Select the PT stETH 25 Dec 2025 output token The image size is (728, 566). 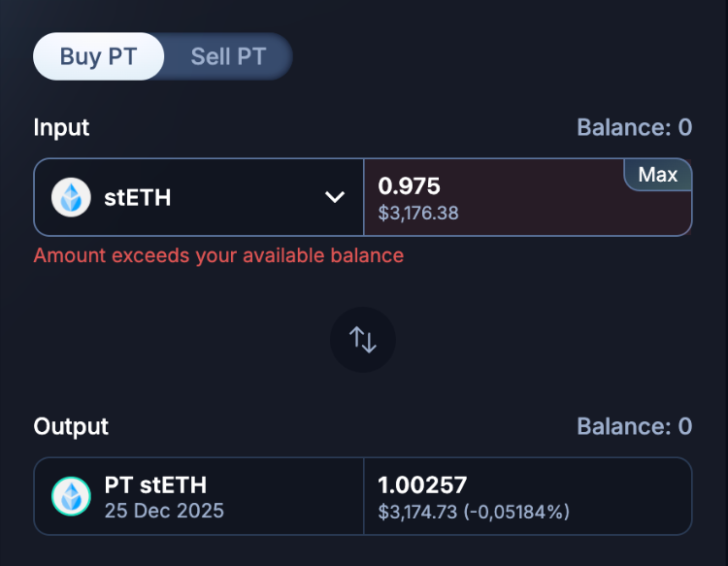199,496
